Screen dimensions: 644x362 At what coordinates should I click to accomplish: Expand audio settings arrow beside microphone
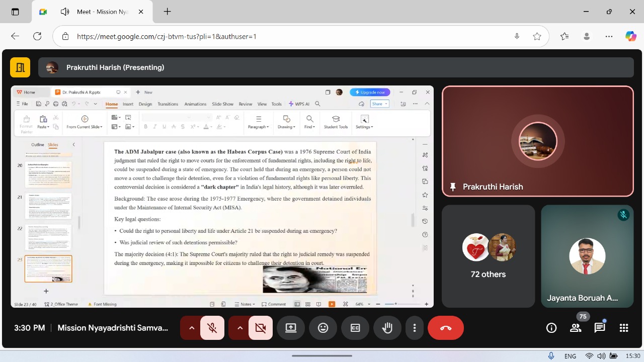pyautogui.click(x=191, y=328)
